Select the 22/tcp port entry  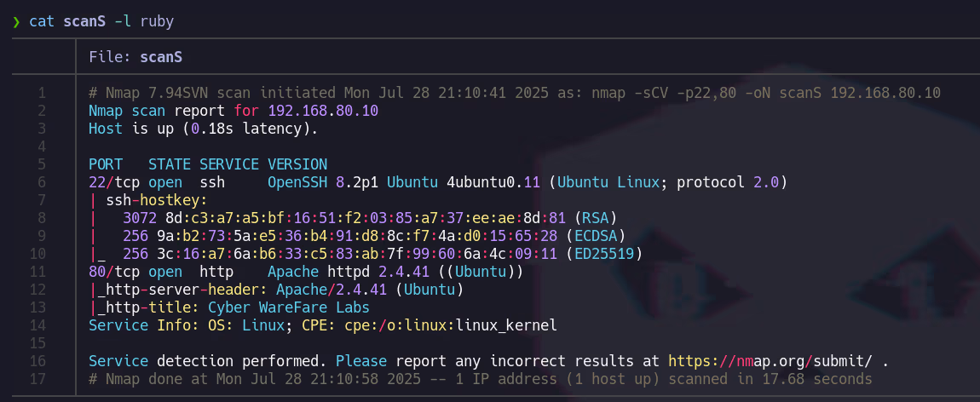pyautogui.click(x=114, y=182)
